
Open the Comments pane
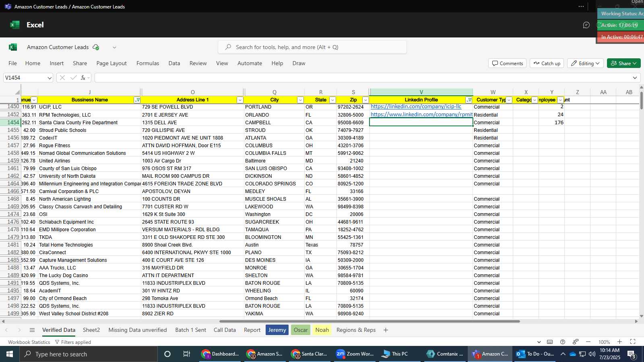508,63
